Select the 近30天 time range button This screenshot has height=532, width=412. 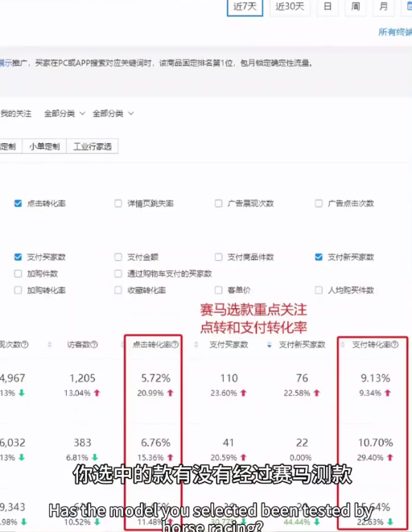point(290,6)
